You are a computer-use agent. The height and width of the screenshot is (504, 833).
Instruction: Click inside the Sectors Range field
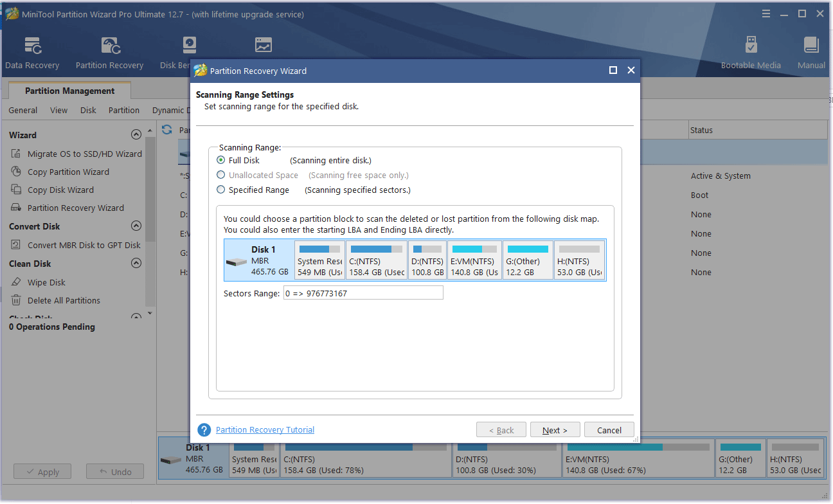pyautogui.click(x=363, y=292)
